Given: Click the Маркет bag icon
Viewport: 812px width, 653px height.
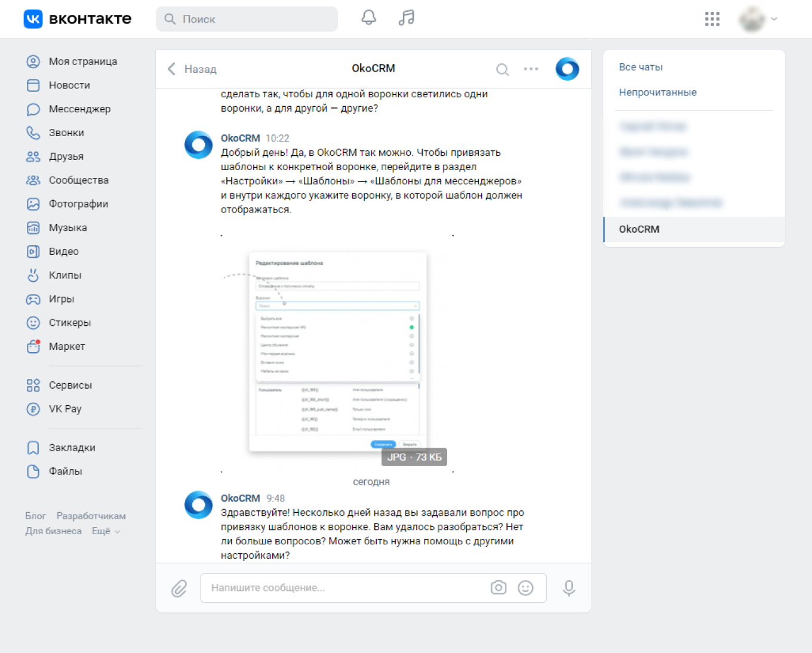Looking at the screenshot, I should click(33, 347).
